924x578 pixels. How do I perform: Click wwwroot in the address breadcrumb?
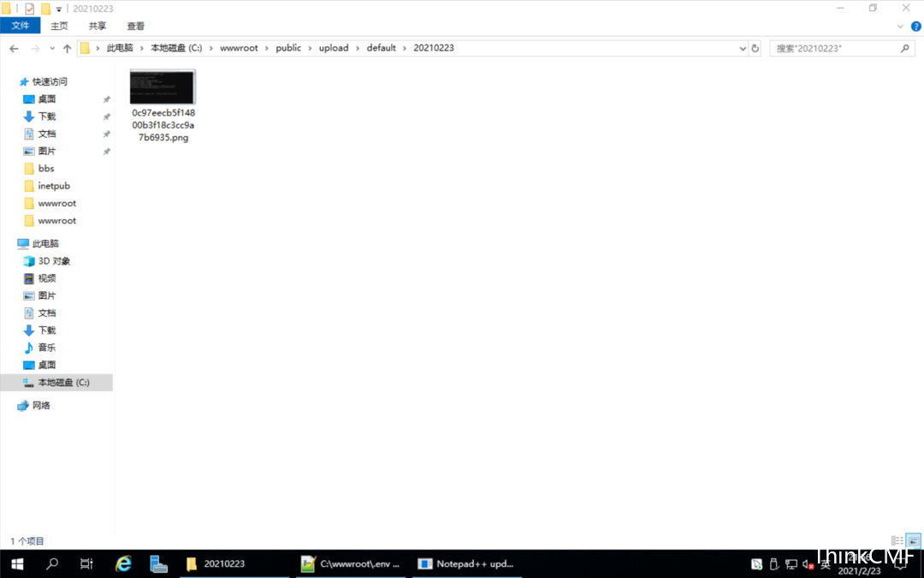(239, 48)
